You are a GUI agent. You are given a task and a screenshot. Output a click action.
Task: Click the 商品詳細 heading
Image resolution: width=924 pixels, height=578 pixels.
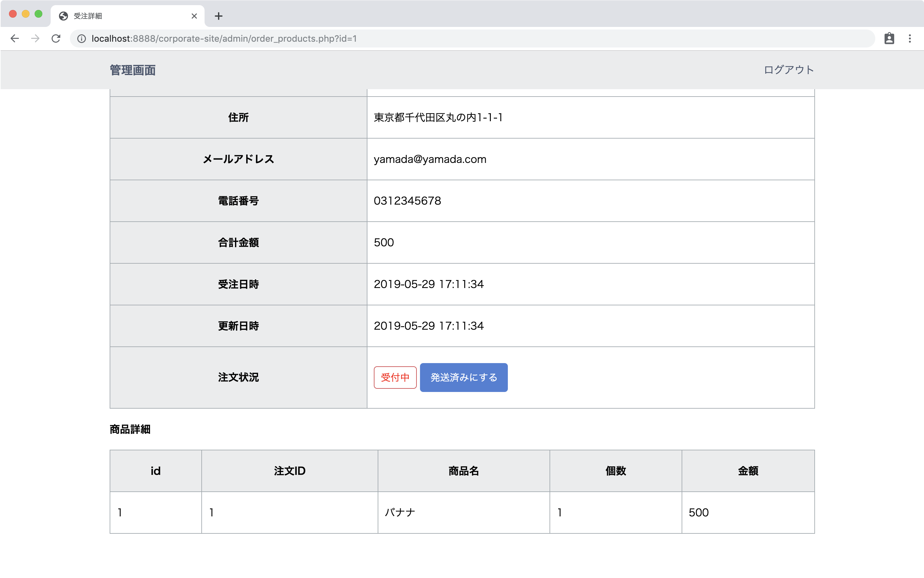pos(130,429)
